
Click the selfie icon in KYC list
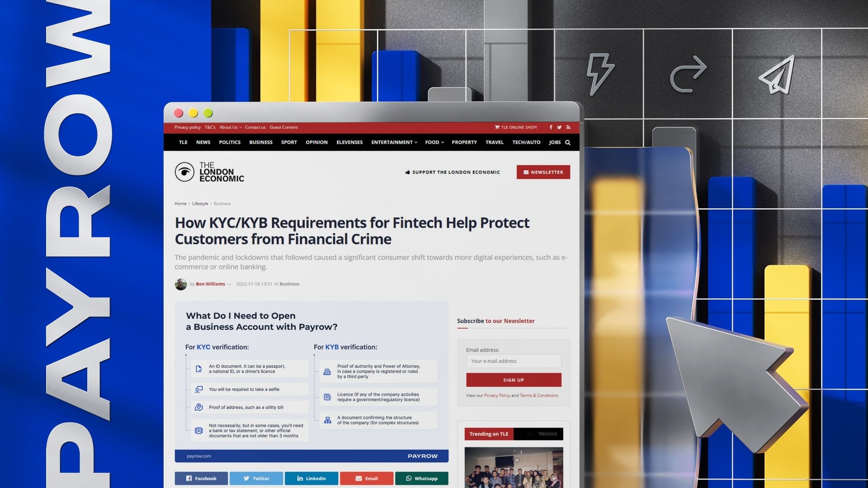198,389
